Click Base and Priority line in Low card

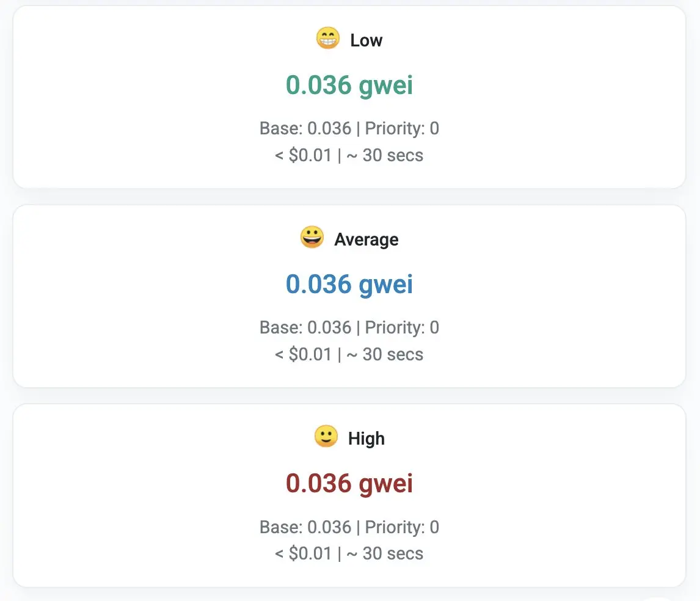tap(349, 128)
